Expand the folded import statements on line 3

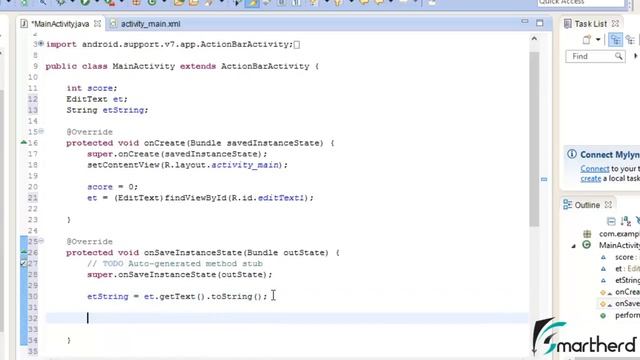coord(41,44)
